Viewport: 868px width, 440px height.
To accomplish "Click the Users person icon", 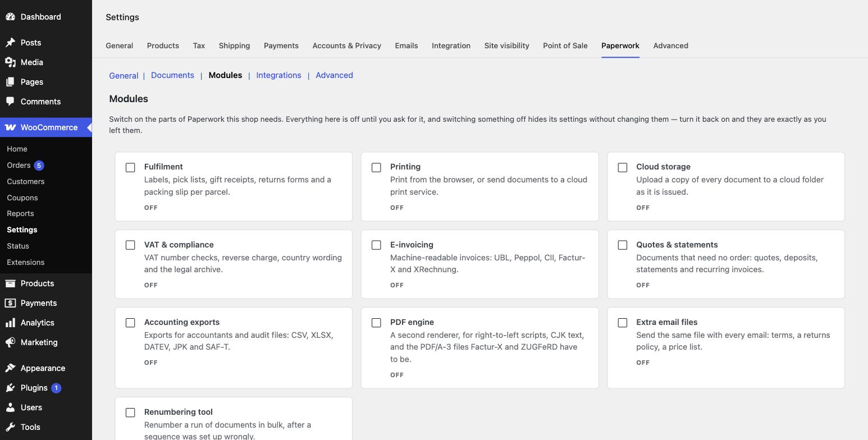I will (10, 407).
